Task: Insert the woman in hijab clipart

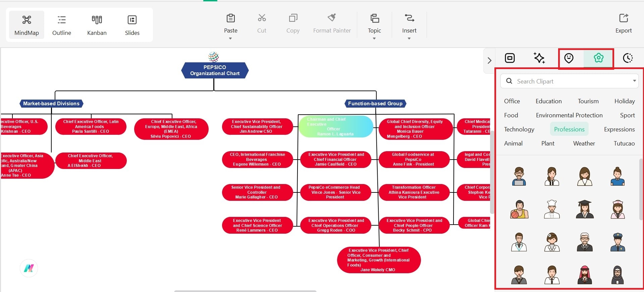Action: point(618,275)
